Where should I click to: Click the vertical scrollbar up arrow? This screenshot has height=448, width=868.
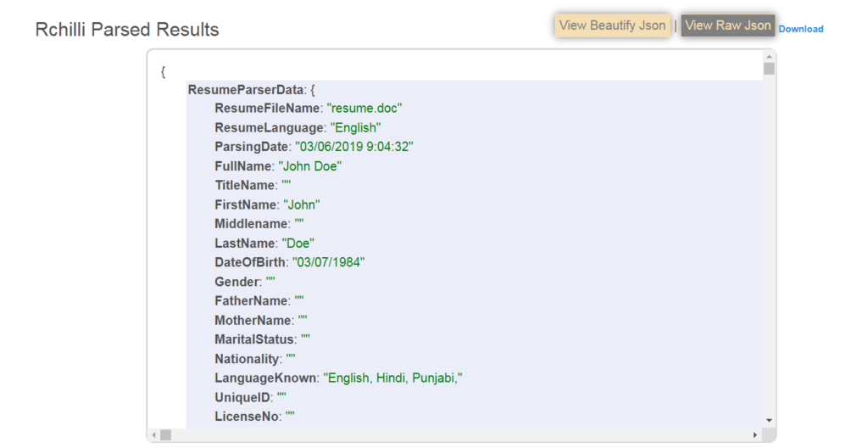tap(769, 57)
